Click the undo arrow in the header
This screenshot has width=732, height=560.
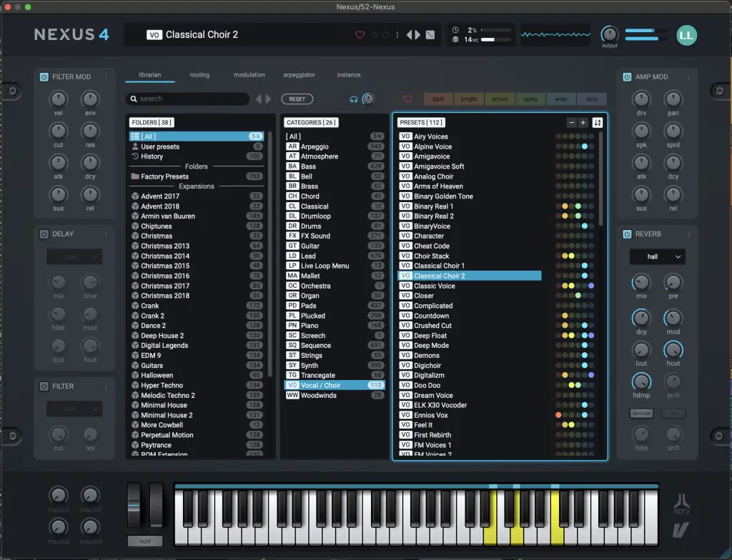(x=375, y=35)
